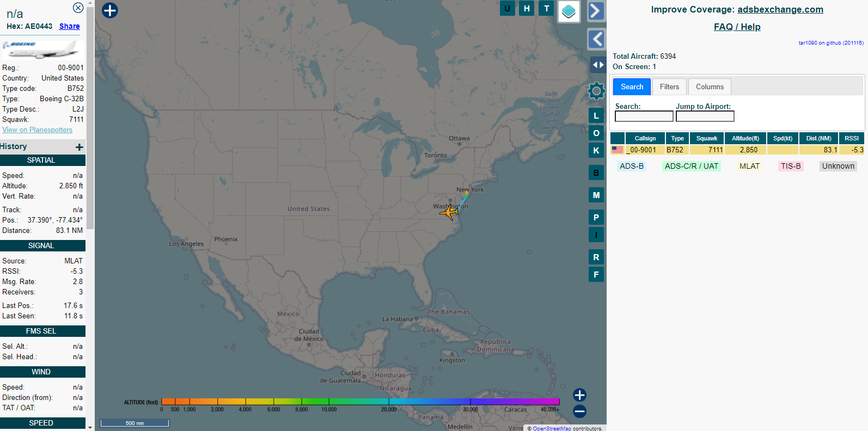The height and width of the screenshot is (431, 868).
Task: Click the OpenStreetMap attribution link
Action: (552, 428)
